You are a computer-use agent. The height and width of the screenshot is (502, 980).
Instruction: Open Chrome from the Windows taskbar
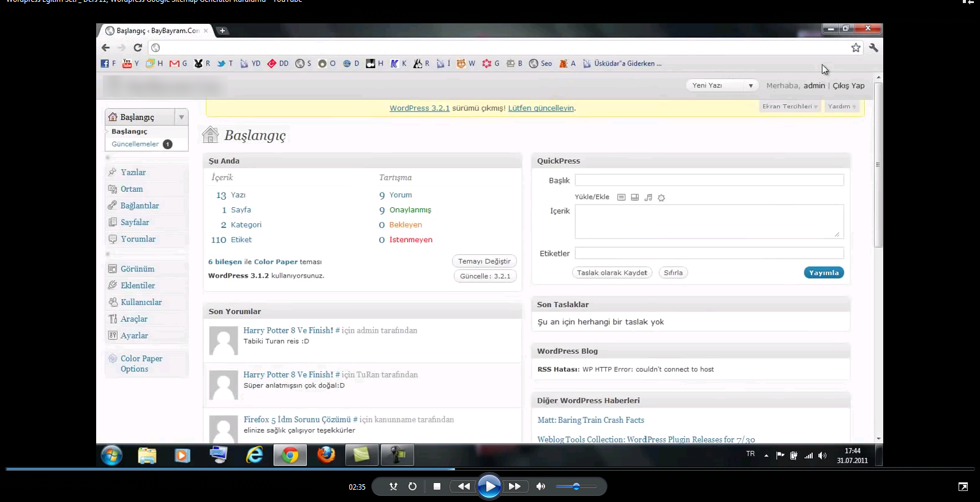point(290,455)
